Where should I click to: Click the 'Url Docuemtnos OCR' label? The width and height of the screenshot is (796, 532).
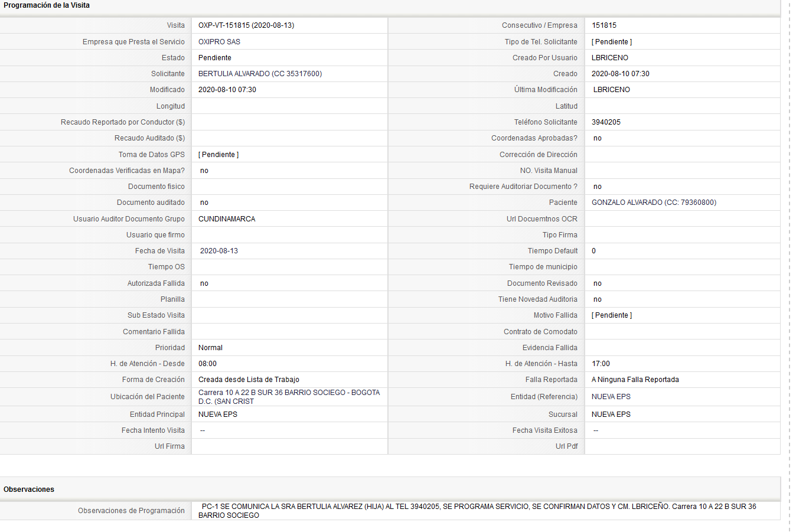pyautogui.click(x=542, y=219)
